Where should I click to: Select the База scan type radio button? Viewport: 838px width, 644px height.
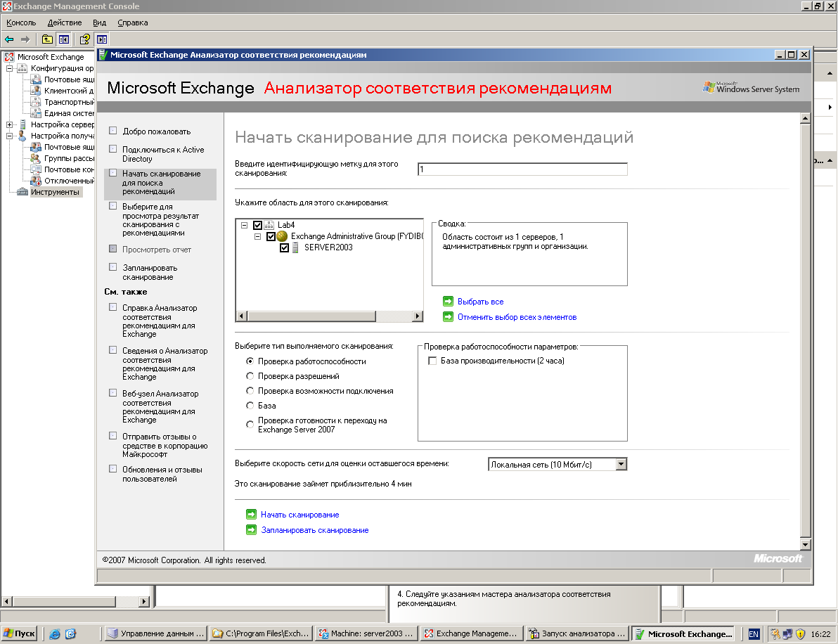coord(250,406)
